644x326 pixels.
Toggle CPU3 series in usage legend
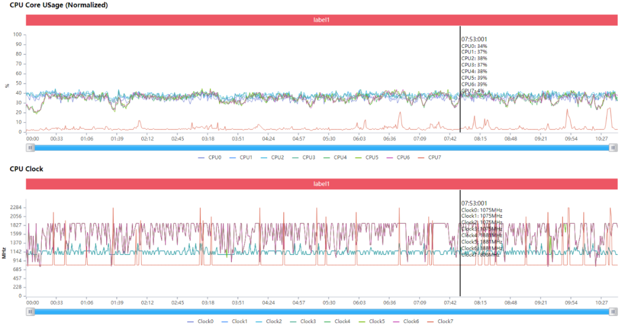[x=304, y=158]
